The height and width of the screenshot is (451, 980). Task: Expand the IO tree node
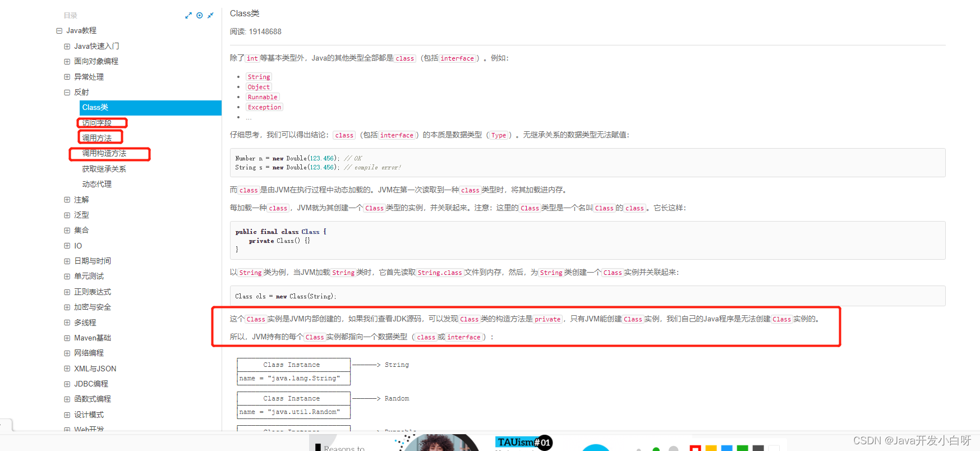click(67, 246)
